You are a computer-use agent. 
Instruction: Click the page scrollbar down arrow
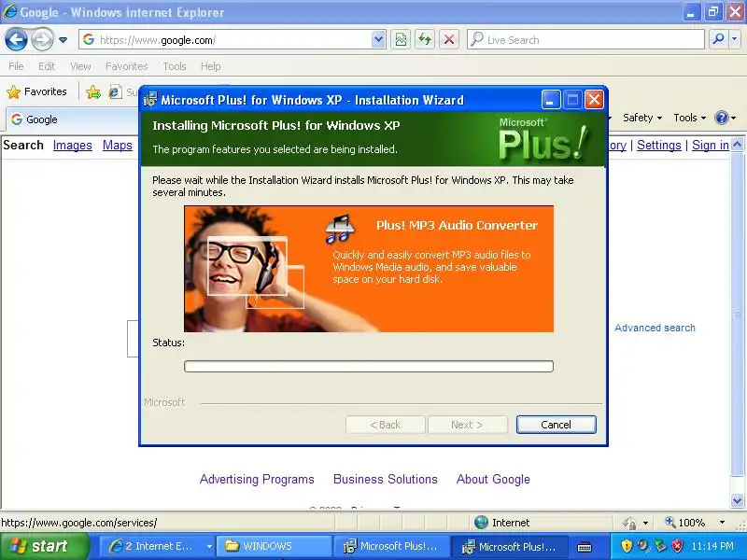738,500
